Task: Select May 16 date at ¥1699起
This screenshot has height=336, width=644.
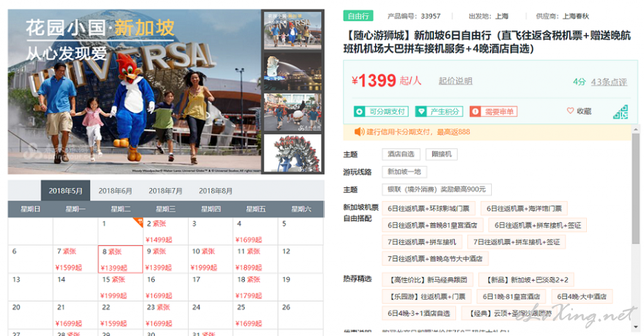Action: point(165,288)
